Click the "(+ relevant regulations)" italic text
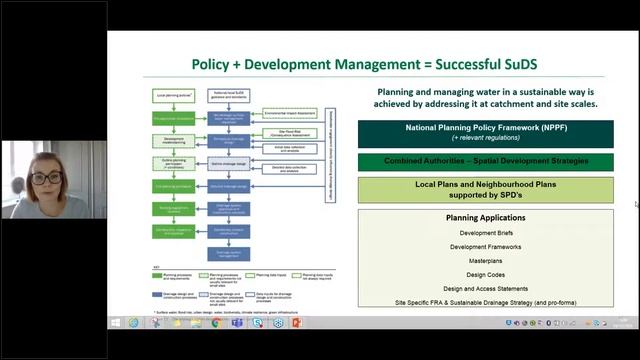Viewport: 640px width, 360px height. (x=486, y=138)
